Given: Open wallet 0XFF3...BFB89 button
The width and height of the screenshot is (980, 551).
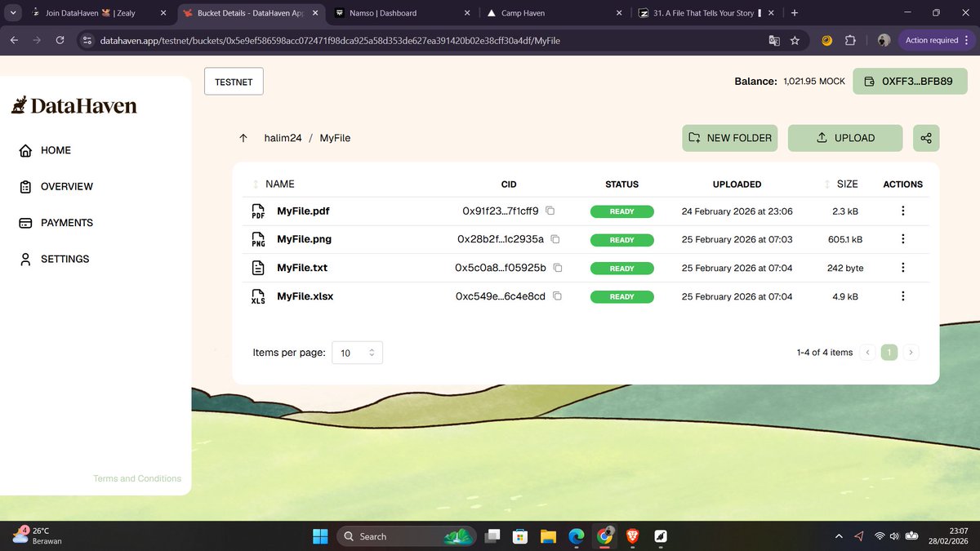Looking at the screenshot, I should (x=911, y=82).
